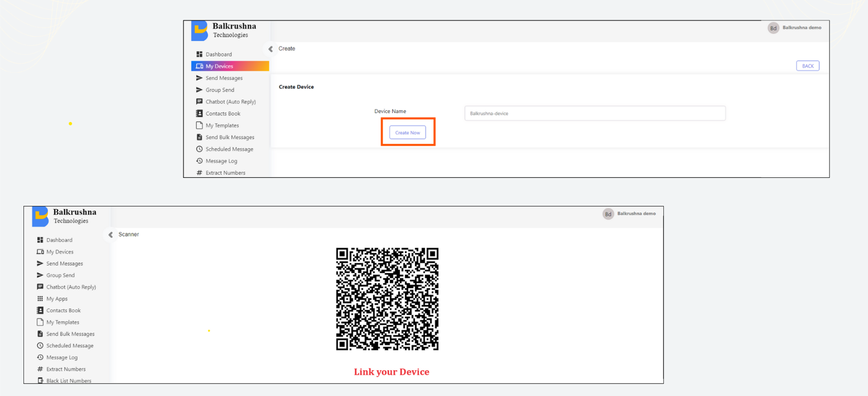Screen dimensions: 868x396
Task: Click the Create breadcrumb title text
Action: pos(287,49)
